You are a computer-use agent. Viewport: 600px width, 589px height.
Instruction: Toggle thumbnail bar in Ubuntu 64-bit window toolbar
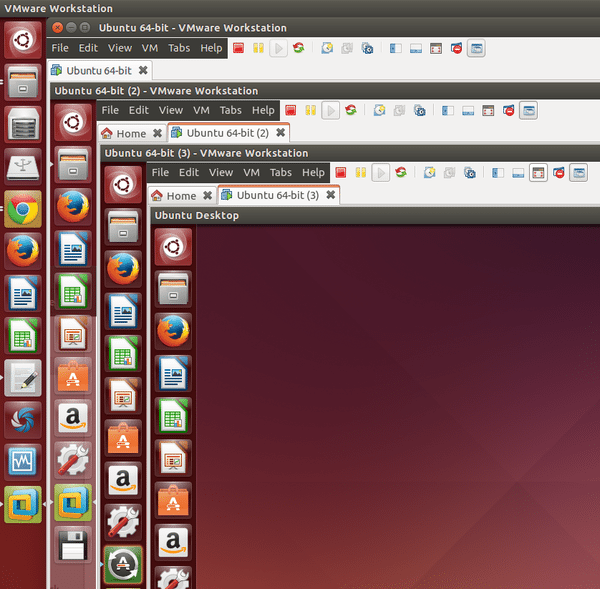pos(416,48)
